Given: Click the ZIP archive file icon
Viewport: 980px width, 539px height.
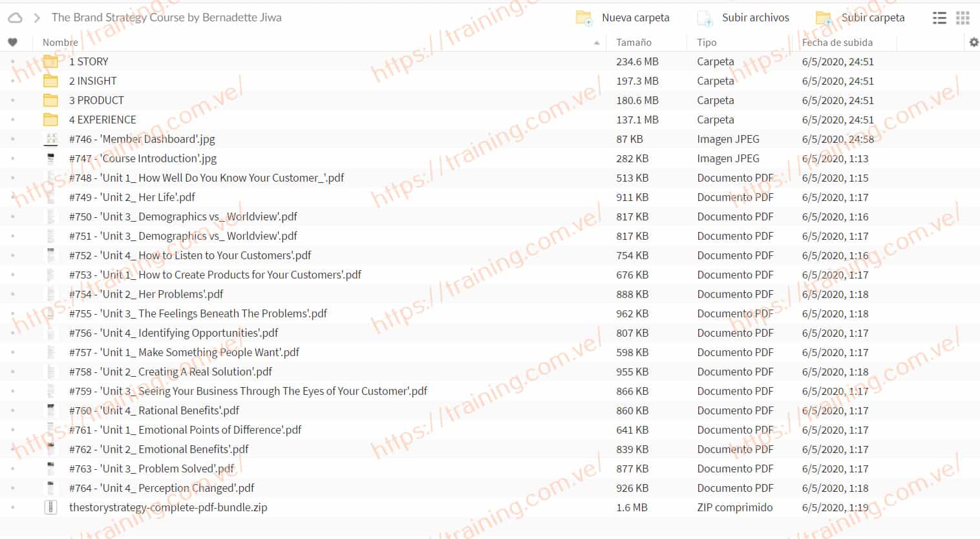Looking at the screenshot, I should click(x=50, y=507).
